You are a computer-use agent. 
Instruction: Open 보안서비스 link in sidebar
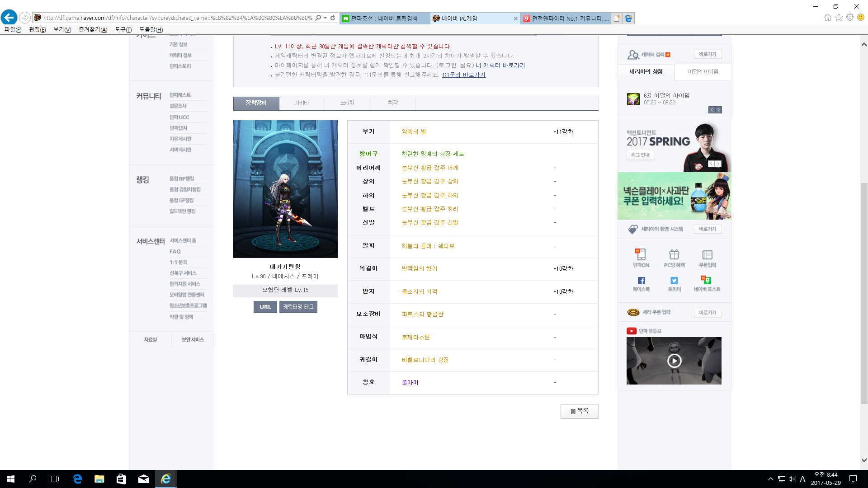coord(193,340)
